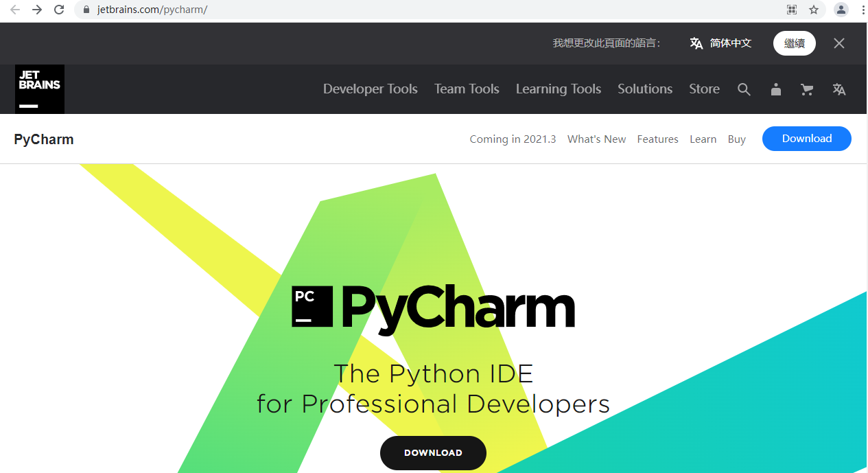Open the Developer Tools menu
Image resolution: width=868 pixels, height=473 pixels.
pyautogui.click(x=371, y=89)
